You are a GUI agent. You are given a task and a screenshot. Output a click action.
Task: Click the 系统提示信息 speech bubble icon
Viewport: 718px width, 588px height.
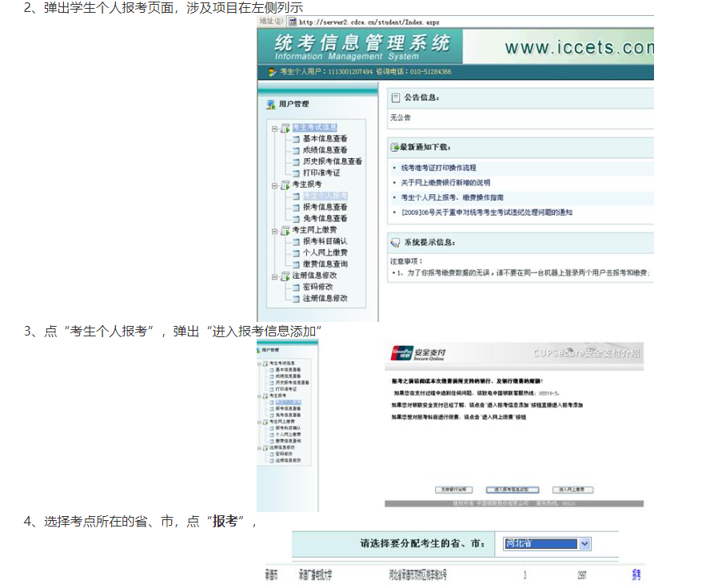pos(394,242)
